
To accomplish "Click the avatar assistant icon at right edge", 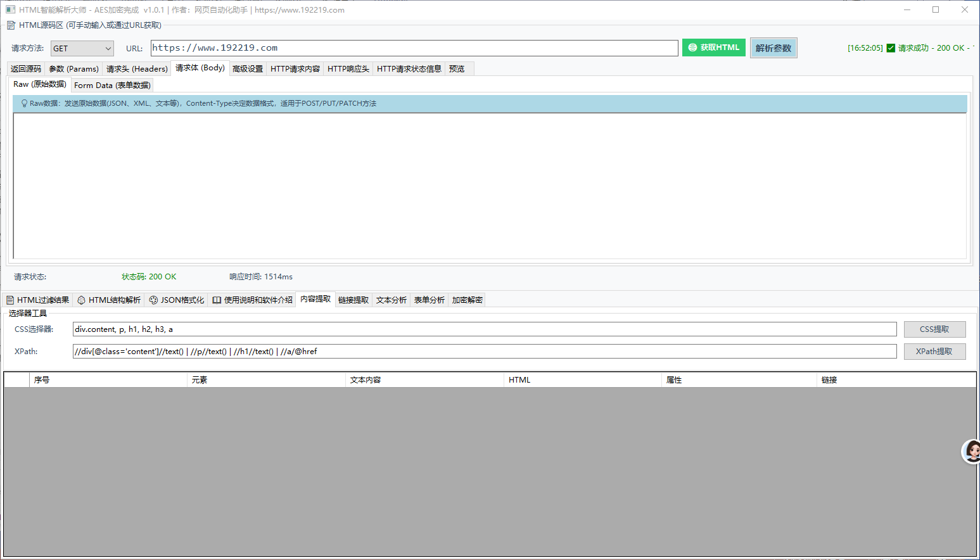I will tap(972, 451).
